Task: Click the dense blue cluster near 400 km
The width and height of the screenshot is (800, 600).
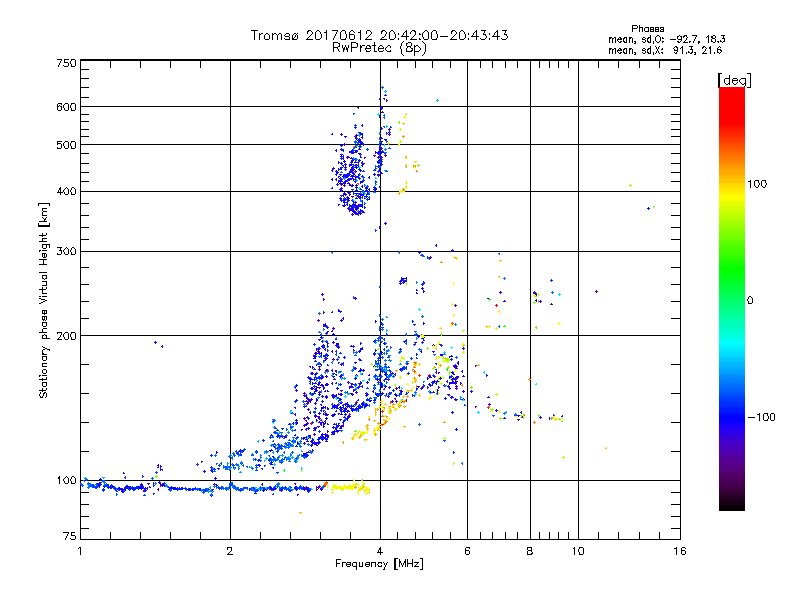Action: tap(352, 176)
